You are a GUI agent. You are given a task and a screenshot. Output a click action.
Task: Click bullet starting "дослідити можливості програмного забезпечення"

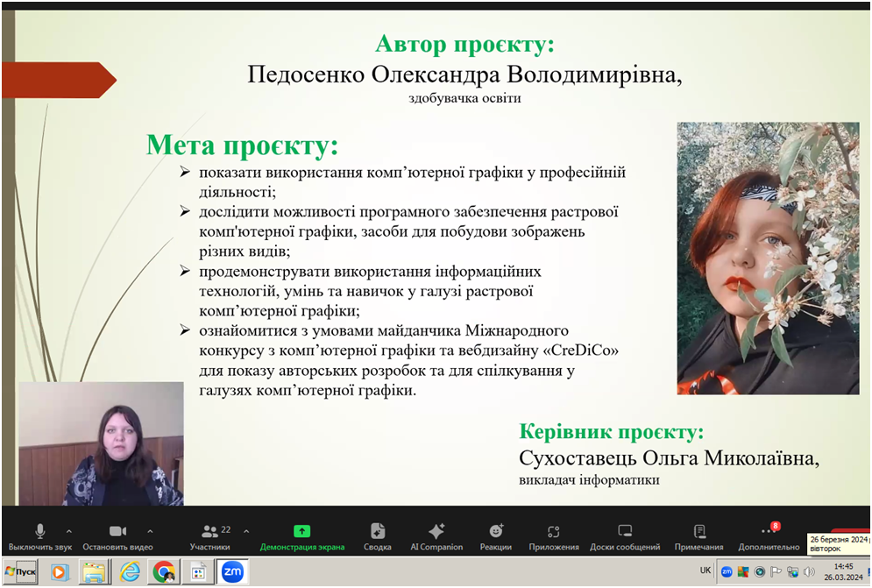tap(408, 231)
